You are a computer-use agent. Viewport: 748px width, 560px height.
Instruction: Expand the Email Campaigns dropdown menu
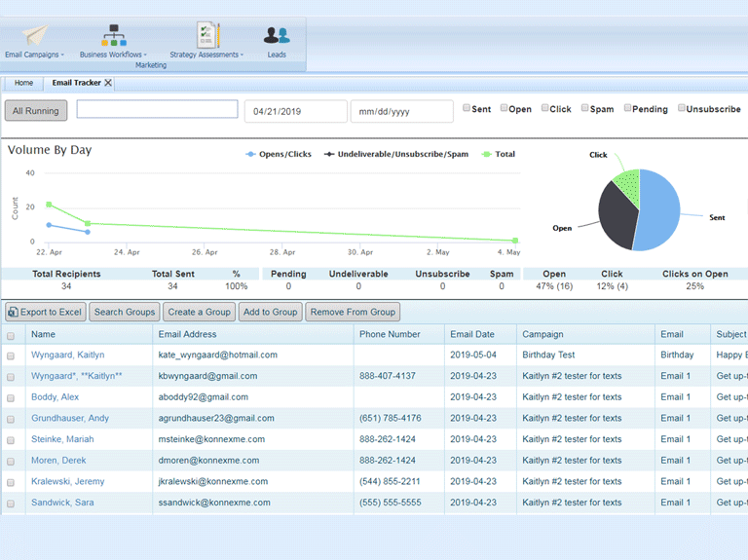[64, 56]
